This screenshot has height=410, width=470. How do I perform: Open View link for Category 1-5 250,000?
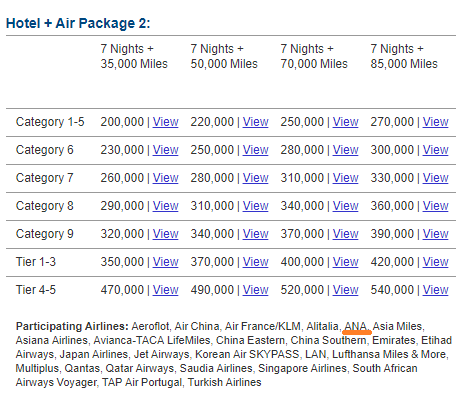345,122
